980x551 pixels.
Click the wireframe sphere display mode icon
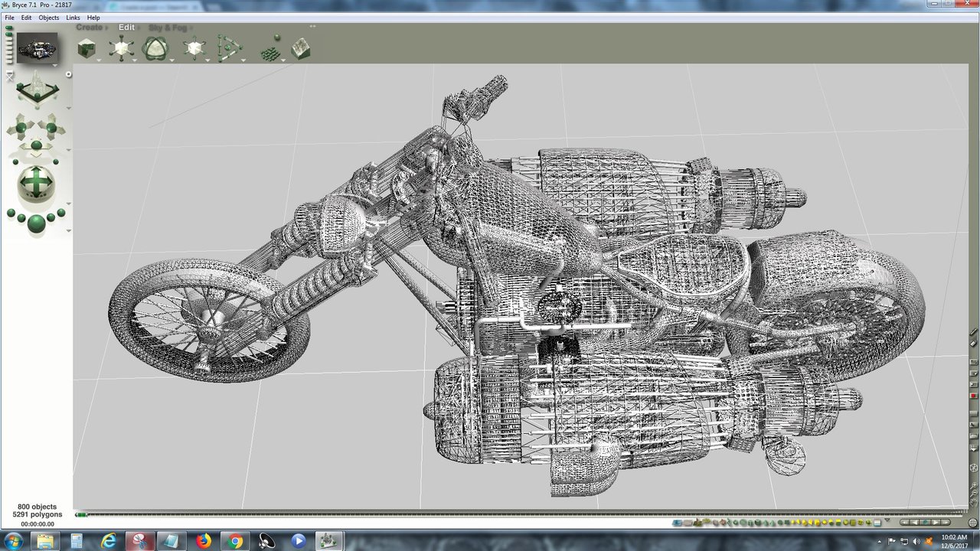(x=974, y=468)
